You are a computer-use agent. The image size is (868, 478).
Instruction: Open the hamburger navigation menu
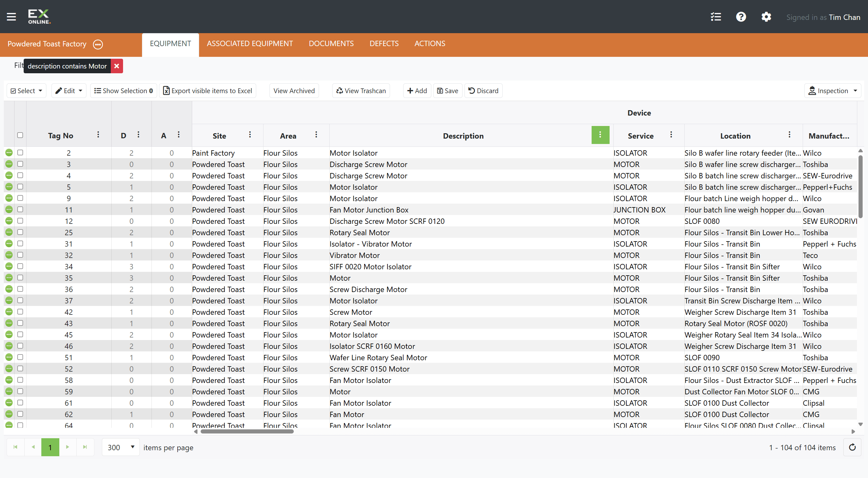[x=11, y=16]
